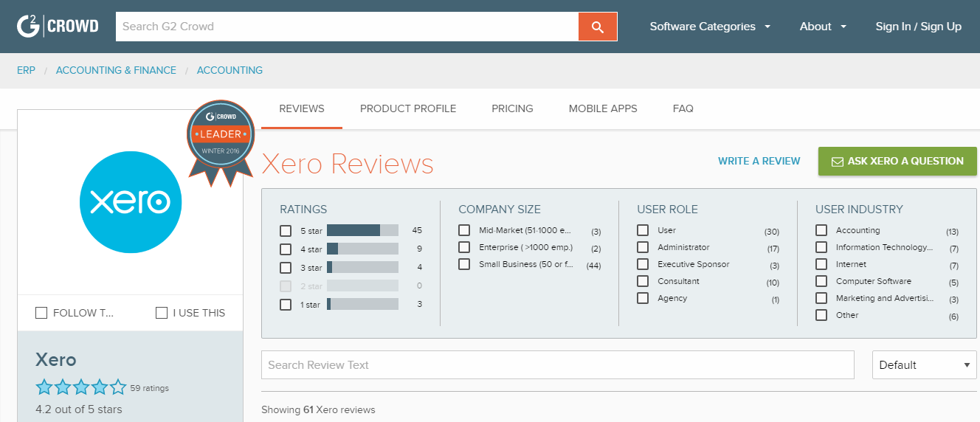Screen dimensions: 980x422
Task: Click the 59 ratings text
Action: 150,388
